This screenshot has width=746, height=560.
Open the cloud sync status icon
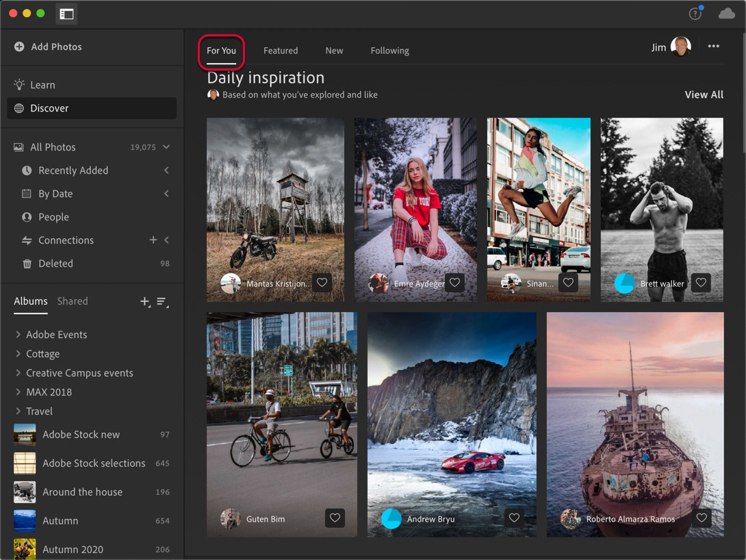[726, 14]
